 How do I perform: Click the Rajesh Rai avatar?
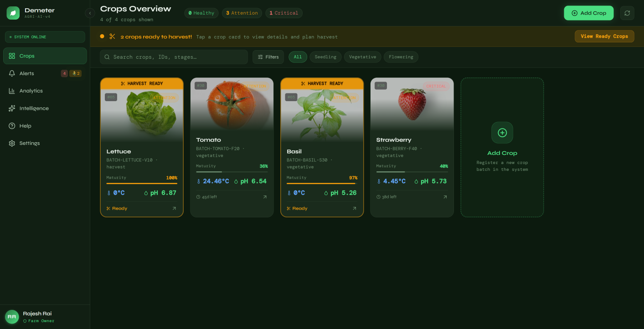(12, 317)
